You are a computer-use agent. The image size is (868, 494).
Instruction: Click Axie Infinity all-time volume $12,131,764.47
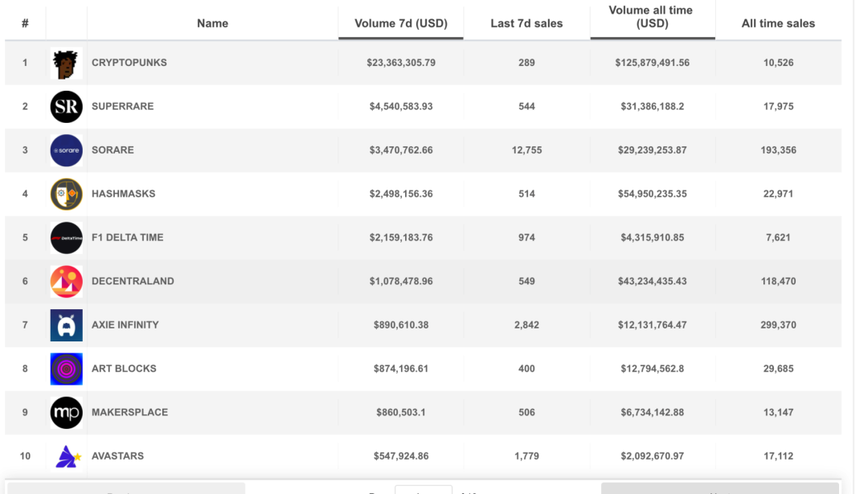[x=652, y=325]
